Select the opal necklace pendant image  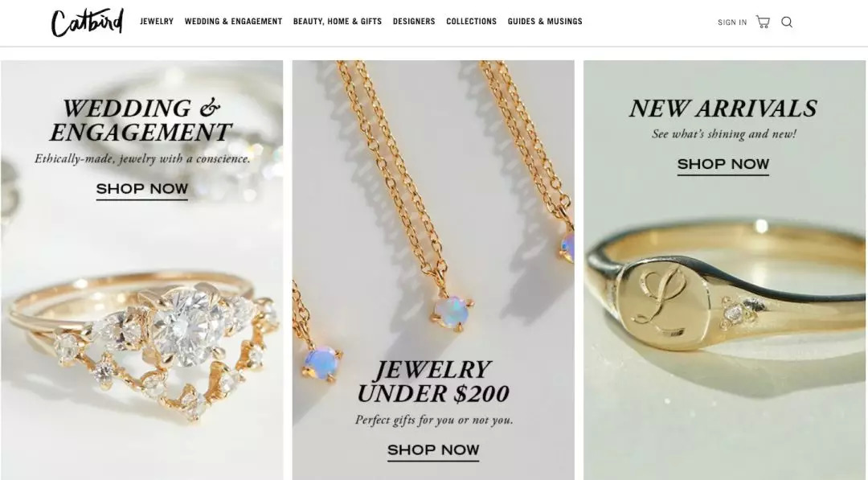coord(452,312)
